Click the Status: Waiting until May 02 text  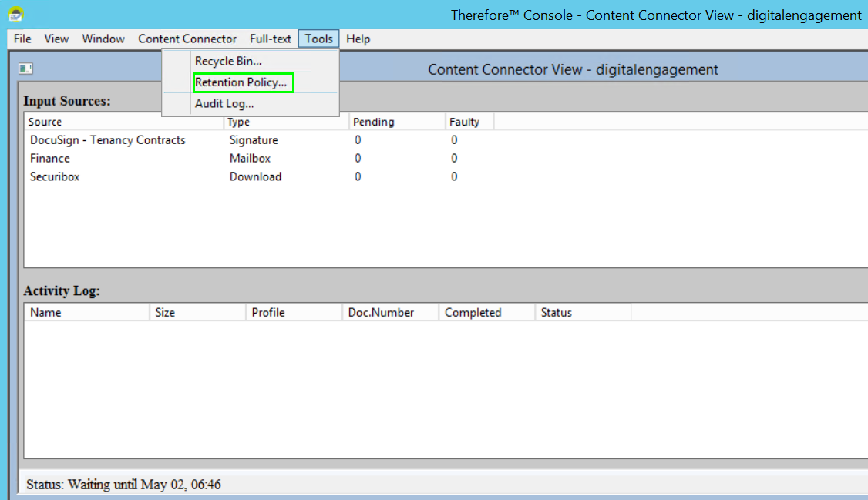click(123, 485)
